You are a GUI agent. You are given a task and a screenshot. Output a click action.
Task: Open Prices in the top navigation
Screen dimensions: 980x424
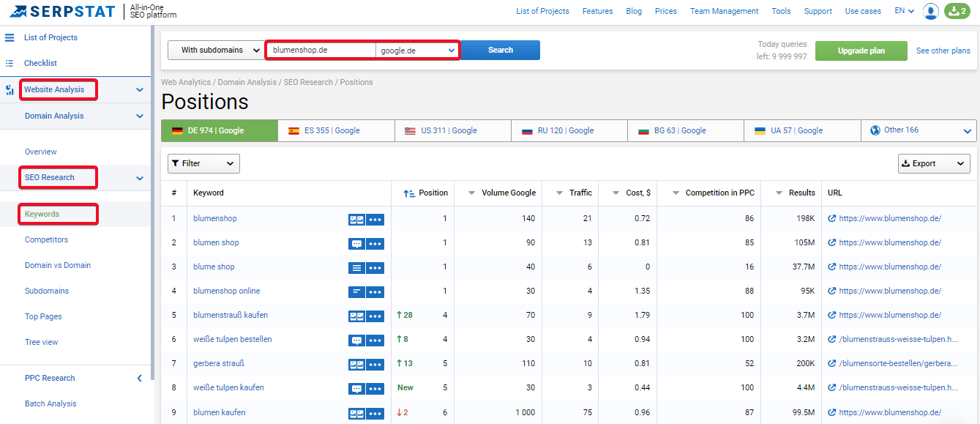[x=666, y=11]
